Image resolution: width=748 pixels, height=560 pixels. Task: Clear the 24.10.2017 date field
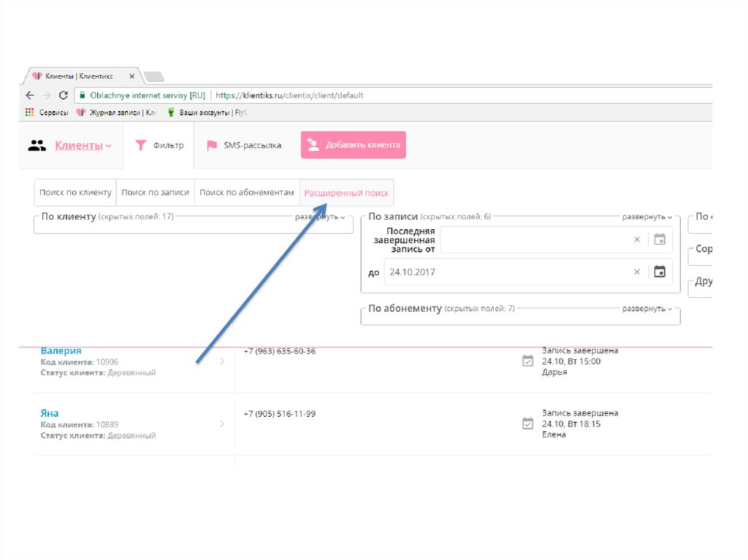click(x=636, y=272)
